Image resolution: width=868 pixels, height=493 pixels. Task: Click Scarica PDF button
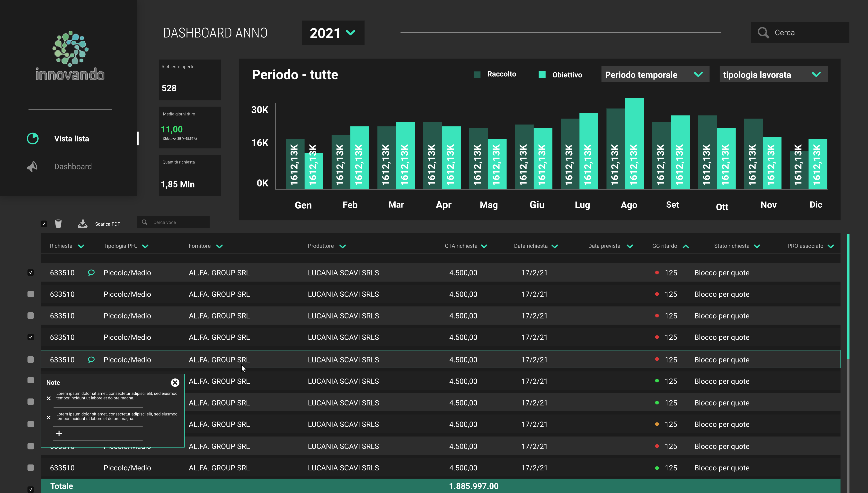(107, 224)
